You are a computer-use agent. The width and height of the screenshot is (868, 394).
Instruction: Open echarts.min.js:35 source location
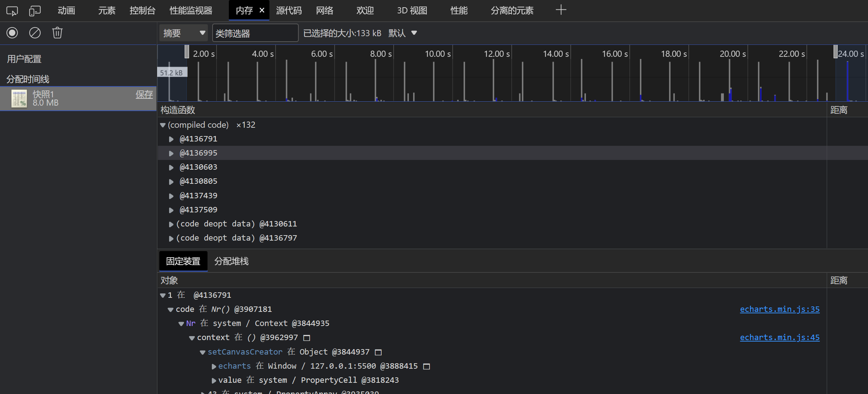780,309
